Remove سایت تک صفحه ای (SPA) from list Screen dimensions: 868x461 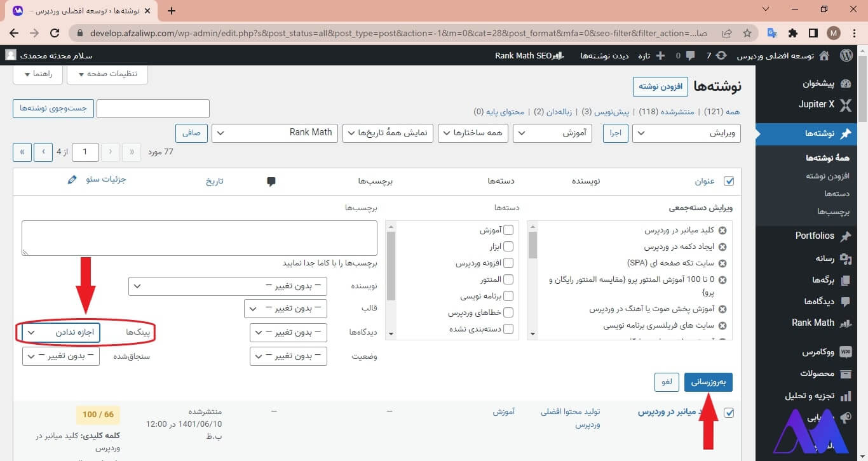pos(722,263)
